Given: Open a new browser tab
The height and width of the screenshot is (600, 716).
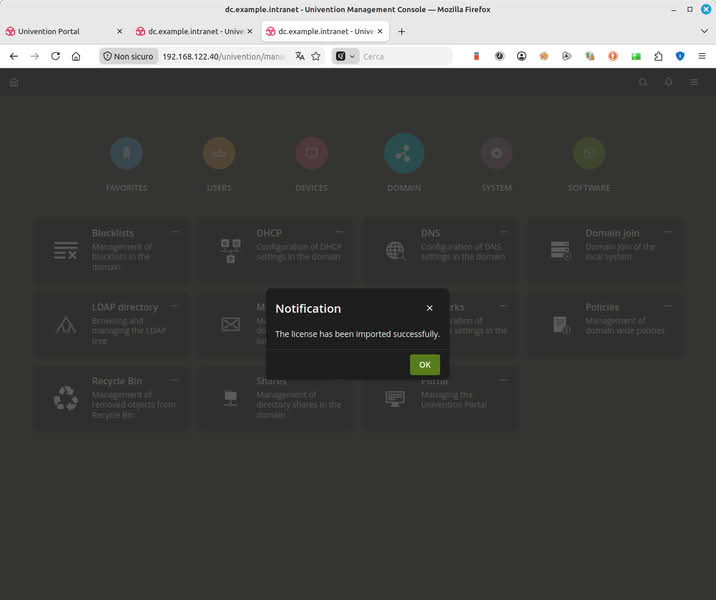Looking at the screenshot, I should tap(401, 31).
